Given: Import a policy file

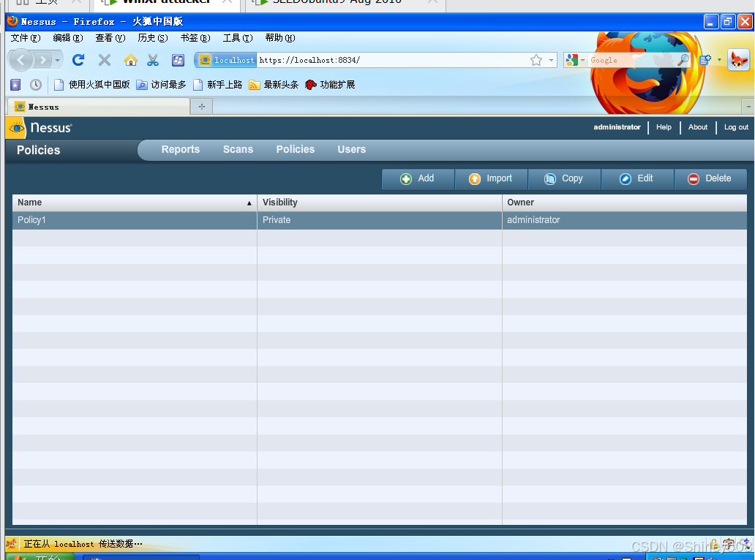Looking at the screenshot, I should 491,179.
